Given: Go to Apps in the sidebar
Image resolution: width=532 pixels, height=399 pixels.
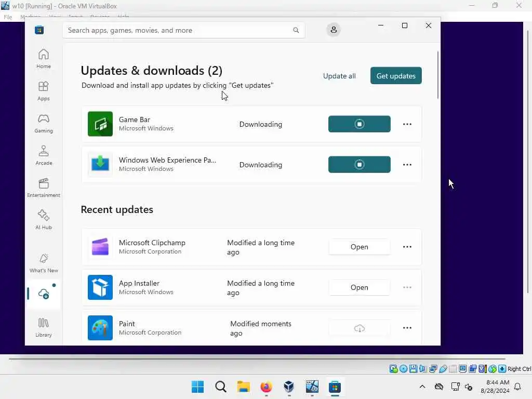Looking at the screenshot, I should coord(44,91).
